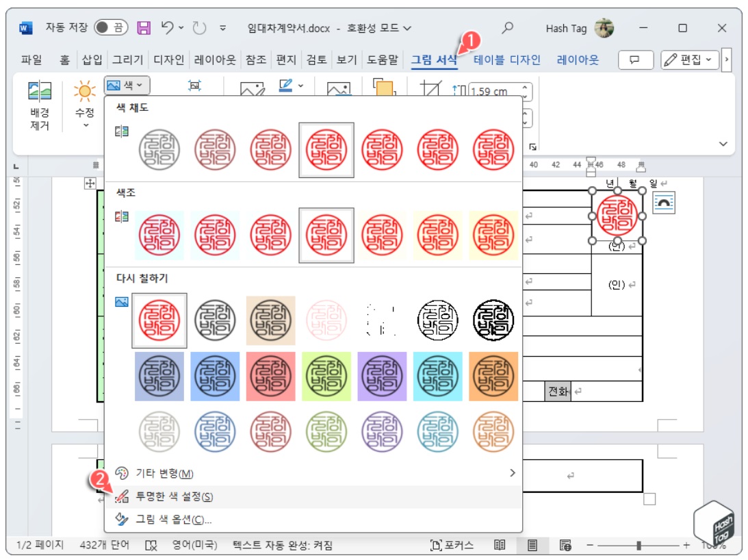The height and width of the screenshot is (560, 748).
Task: Open the undo history dropdown arrow
Action: pyautogui.click(x=181, y=27)
